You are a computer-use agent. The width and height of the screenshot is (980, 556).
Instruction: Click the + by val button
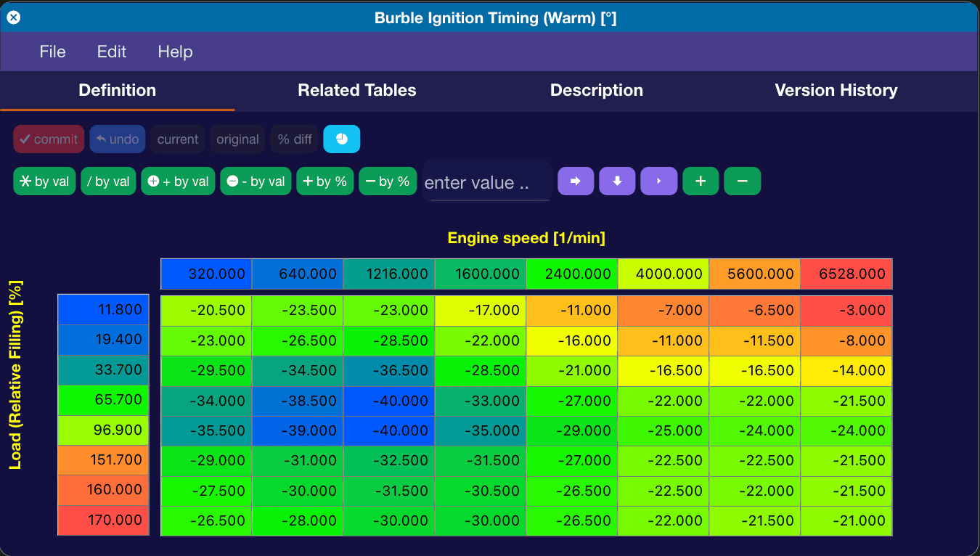click(x=178, y=181)
